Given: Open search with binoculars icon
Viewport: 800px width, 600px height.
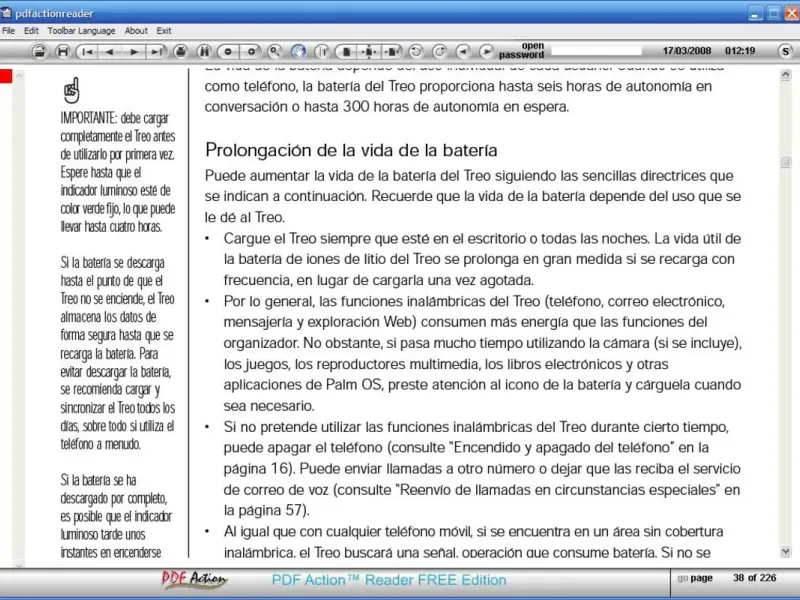Looking at the screenshot, I should [204, 52].
